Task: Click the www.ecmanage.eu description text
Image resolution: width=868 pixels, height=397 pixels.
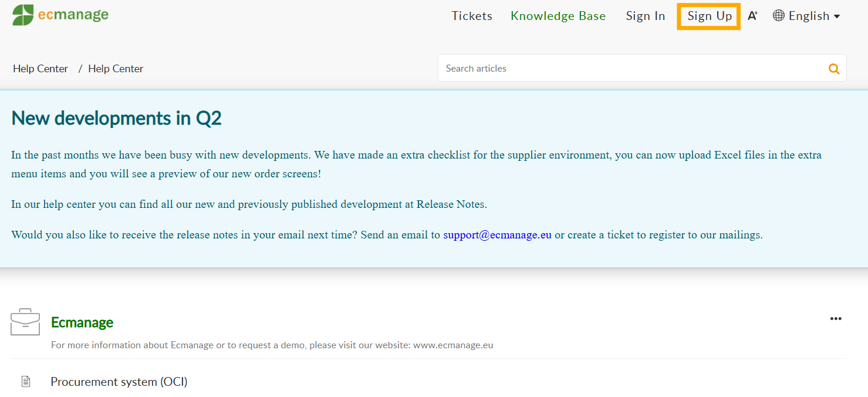Action: click(453, 345)
